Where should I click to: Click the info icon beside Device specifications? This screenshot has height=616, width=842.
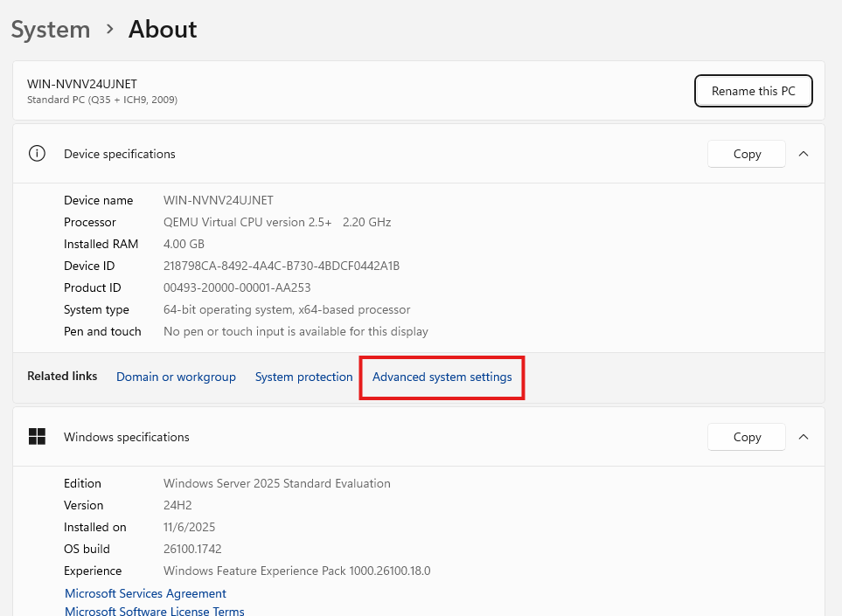(36, 153)
